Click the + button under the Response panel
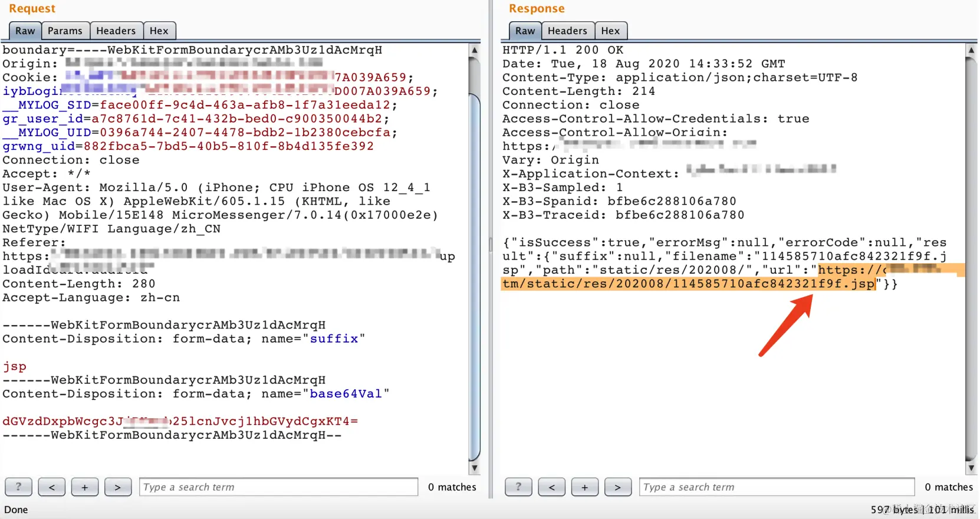 (x=585, y=487)
